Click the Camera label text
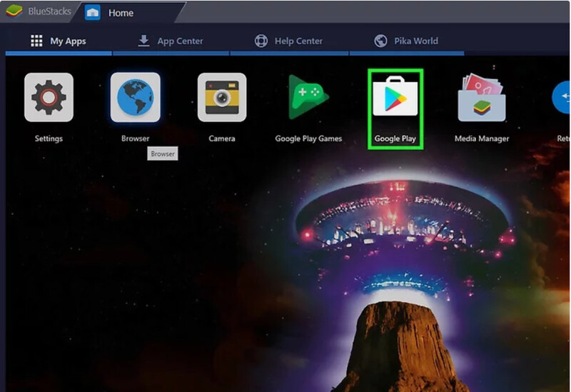Image resolution: width=571 pixels, height=392 pixels. click(222, 139)
